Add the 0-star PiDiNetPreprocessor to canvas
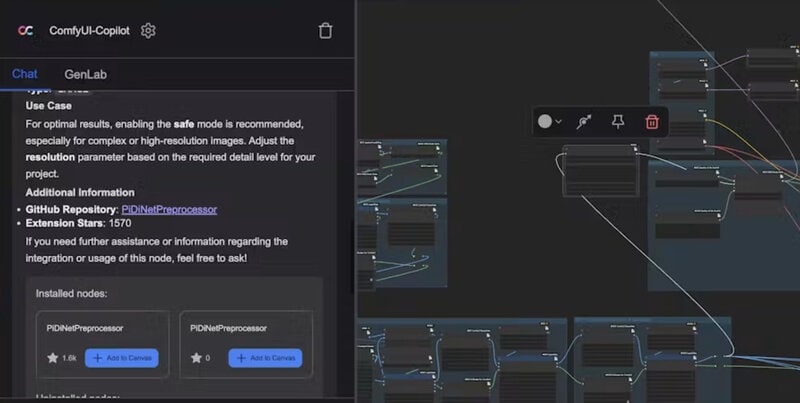 (x=265, y=358)
